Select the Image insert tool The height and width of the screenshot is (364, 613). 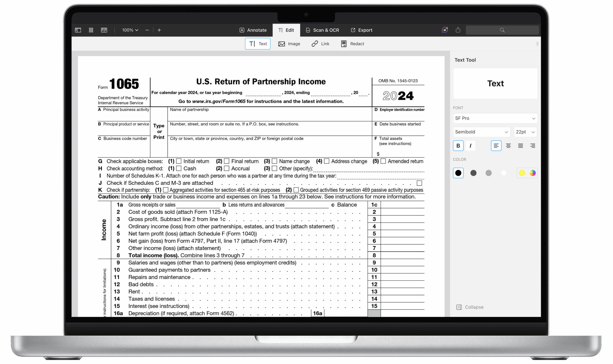pos(289,44)
